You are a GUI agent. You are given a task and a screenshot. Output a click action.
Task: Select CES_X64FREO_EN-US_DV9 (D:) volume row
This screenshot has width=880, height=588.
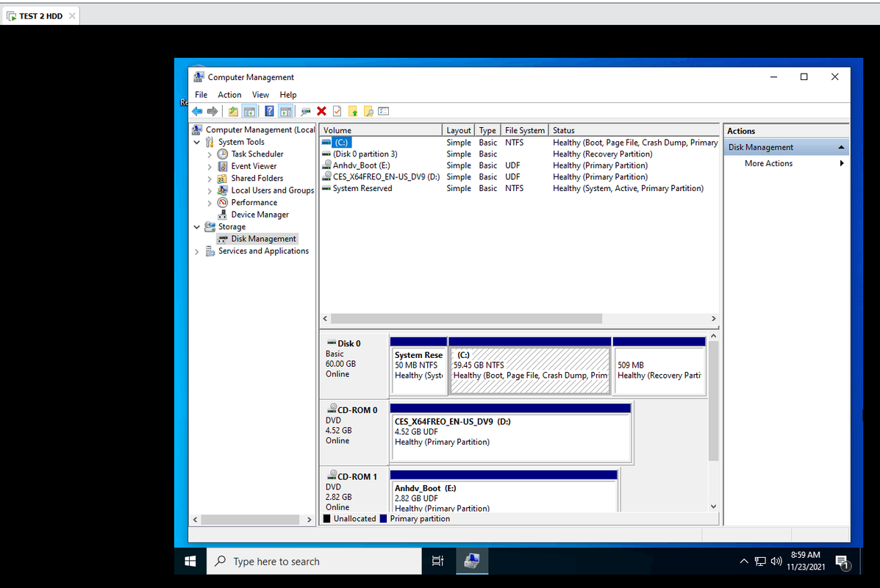click(519, 176)
